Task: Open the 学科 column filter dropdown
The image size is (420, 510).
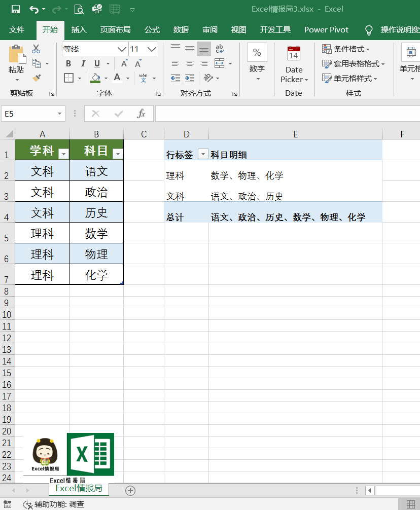Action: (x=64, y=154)
